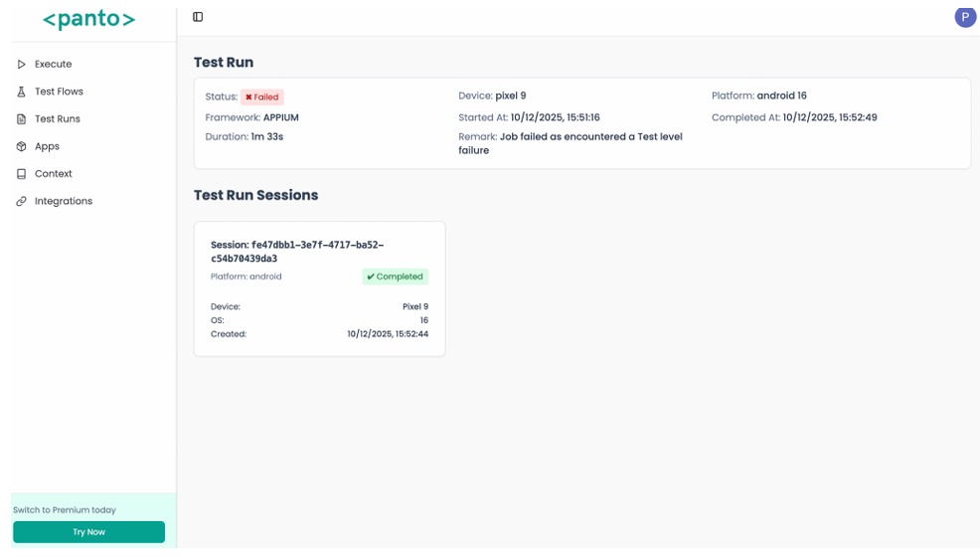
Task: Select Test Runs in the sidebar
Action: click(58, 119)
